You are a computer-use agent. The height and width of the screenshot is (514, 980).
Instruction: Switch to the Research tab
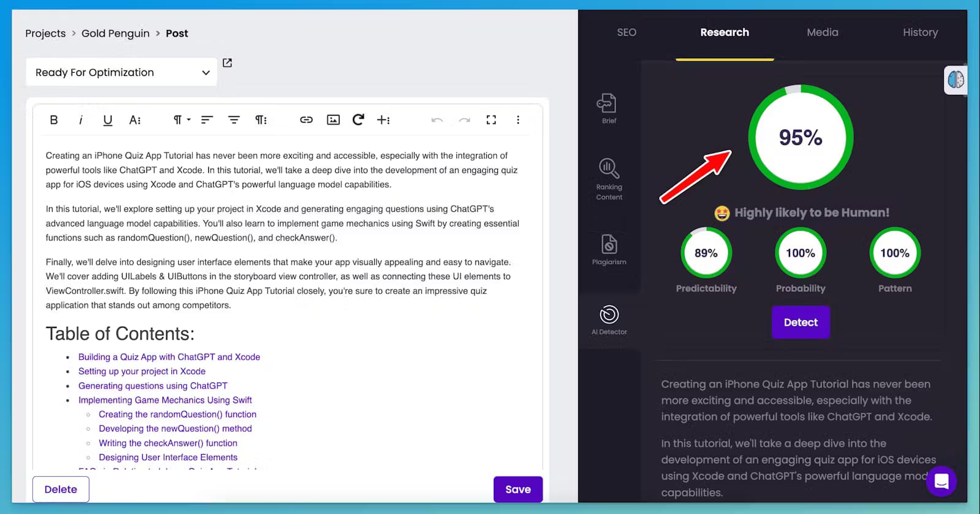click(x=725, y=32)
